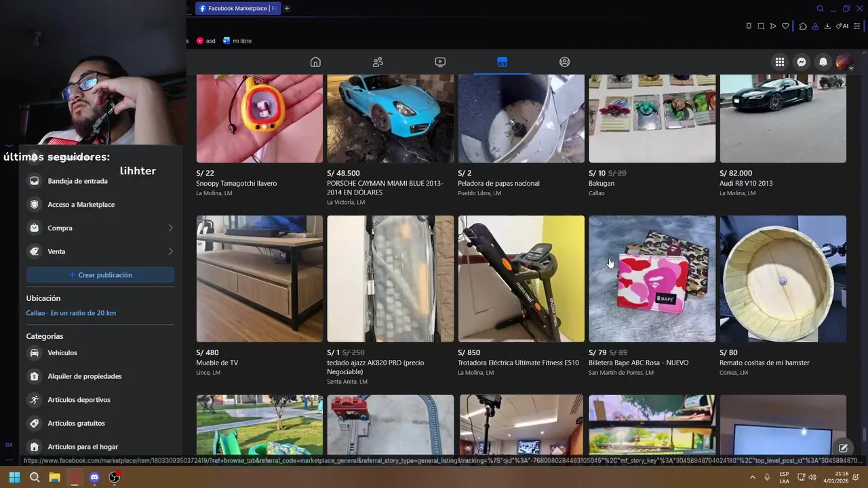868x488 pixels.
Task: Open Peladora de papas listing photo
Action: click(x=521, y=119)
